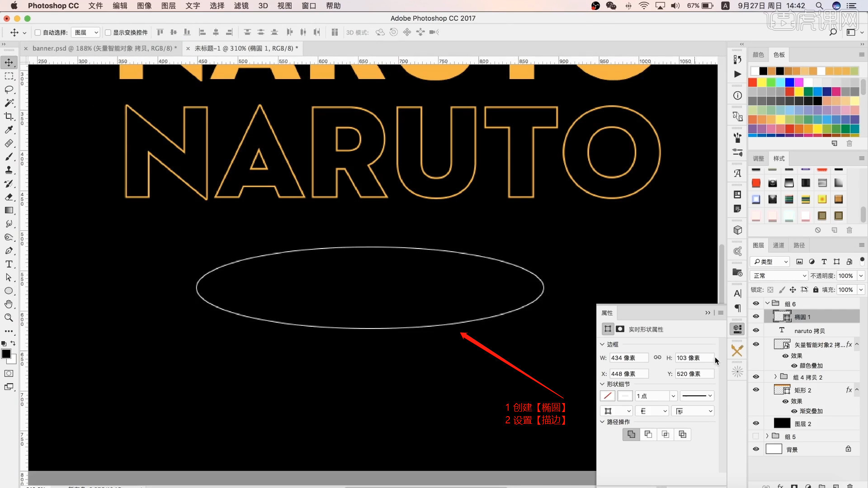Image resolution: width=868 pixels, height=488 pixels.
Task: Select the Zoom tool
Action: tap(9, 318)
